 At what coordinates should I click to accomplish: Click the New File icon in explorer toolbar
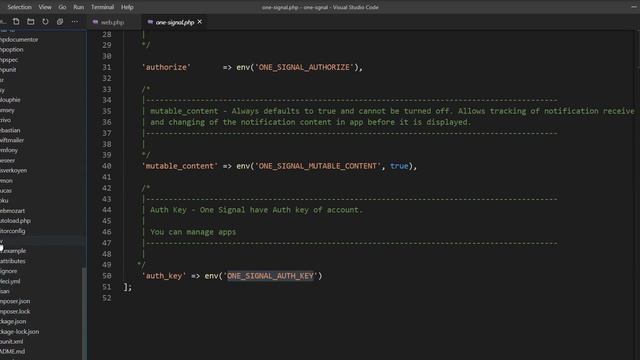click(16, 22)
